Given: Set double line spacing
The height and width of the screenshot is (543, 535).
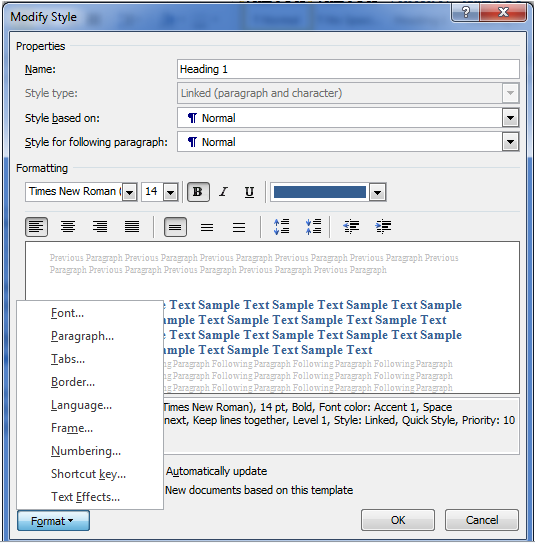Looking at the screenshot, I should (x=239, y=227).
